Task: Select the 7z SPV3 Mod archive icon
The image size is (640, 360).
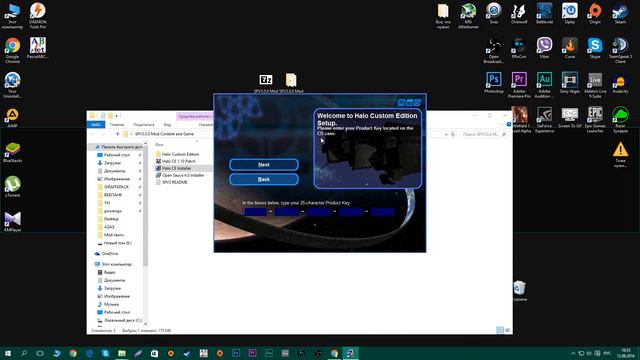Action: click(x=266, y=83)
